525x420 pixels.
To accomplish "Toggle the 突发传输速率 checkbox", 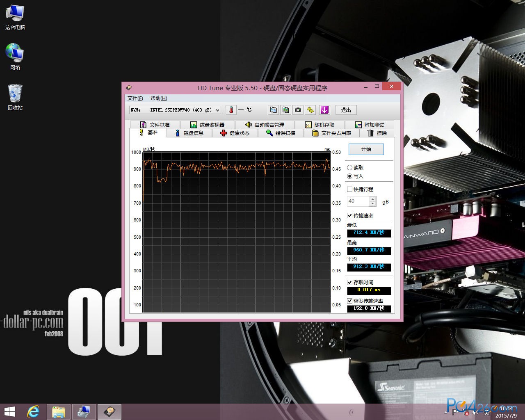I will (x=349, y=301).
